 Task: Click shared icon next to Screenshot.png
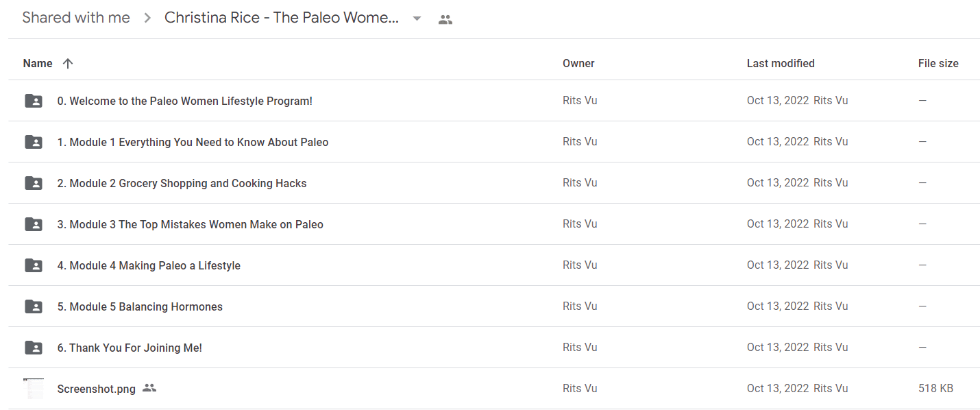pos(149,388)
